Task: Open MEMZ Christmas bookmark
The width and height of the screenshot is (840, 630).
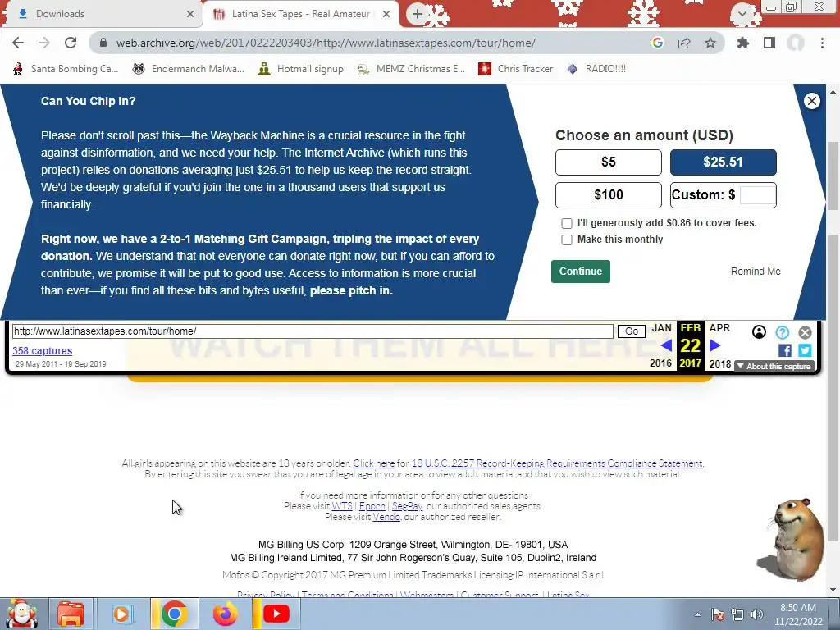Action: 411,69
